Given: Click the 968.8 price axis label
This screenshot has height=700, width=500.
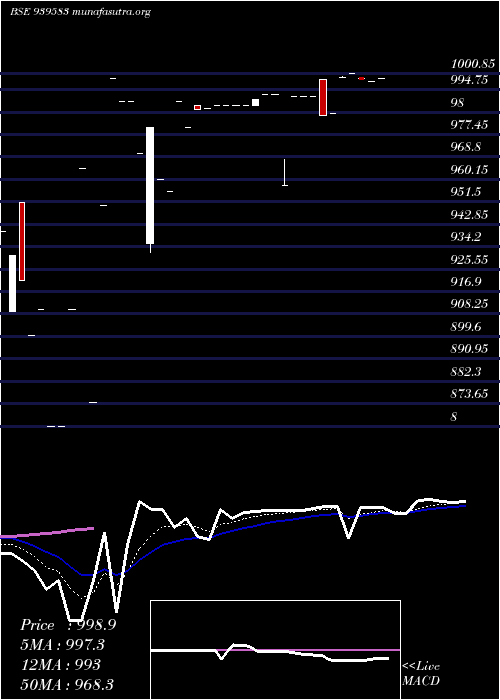Looking at the screenshot, I should 466,147.
